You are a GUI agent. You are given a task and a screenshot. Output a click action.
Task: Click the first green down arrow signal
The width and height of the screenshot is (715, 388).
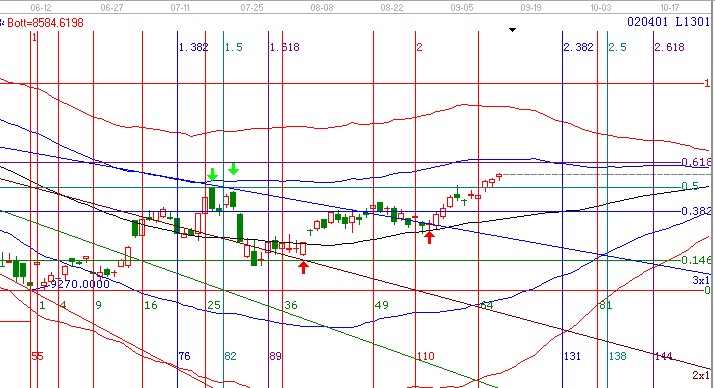tap(212, 174)
